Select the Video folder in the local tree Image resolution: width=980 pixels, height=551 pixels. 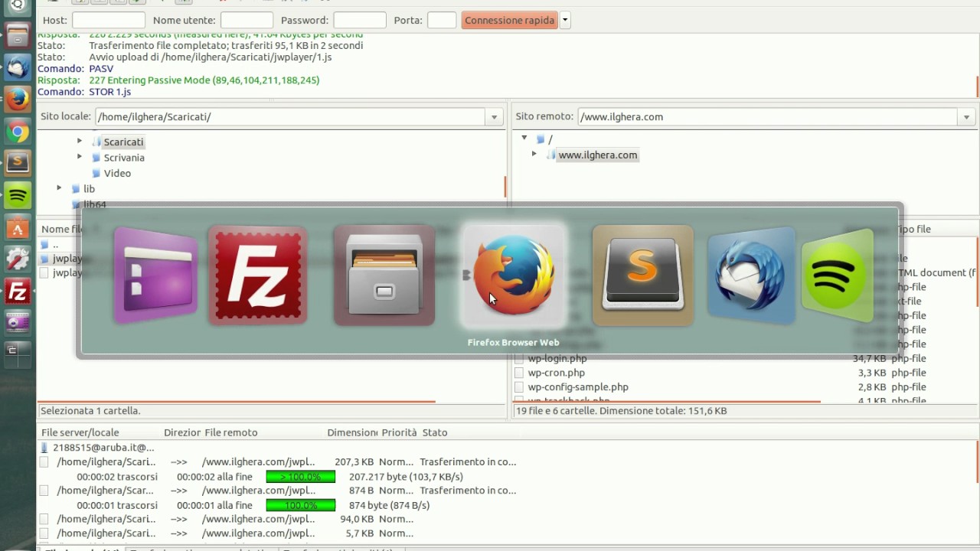(117, 173)
